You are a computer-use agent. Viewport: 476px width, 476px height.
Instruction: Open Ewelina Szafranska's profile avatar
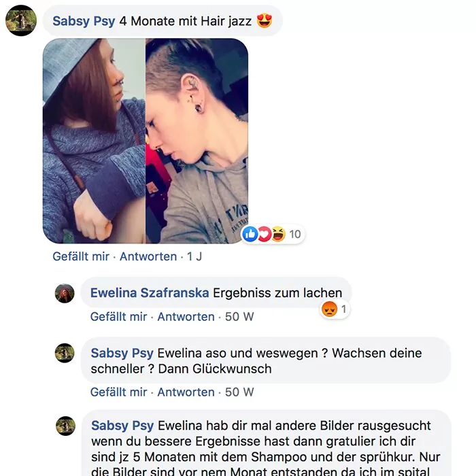pos(65,293)
